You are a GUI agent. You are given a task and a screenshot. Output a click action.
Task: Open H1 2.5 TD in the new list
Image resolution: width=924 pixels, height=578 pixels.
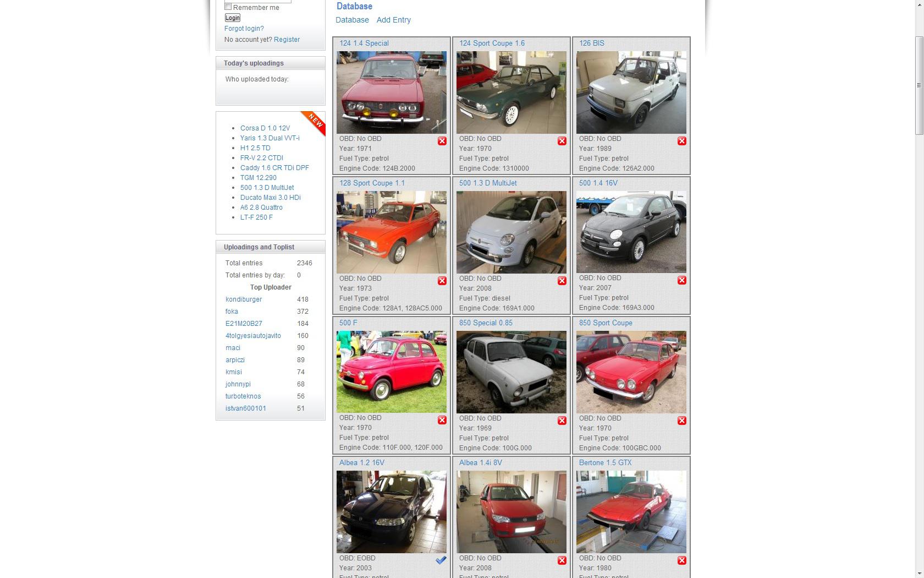point(255,148)
